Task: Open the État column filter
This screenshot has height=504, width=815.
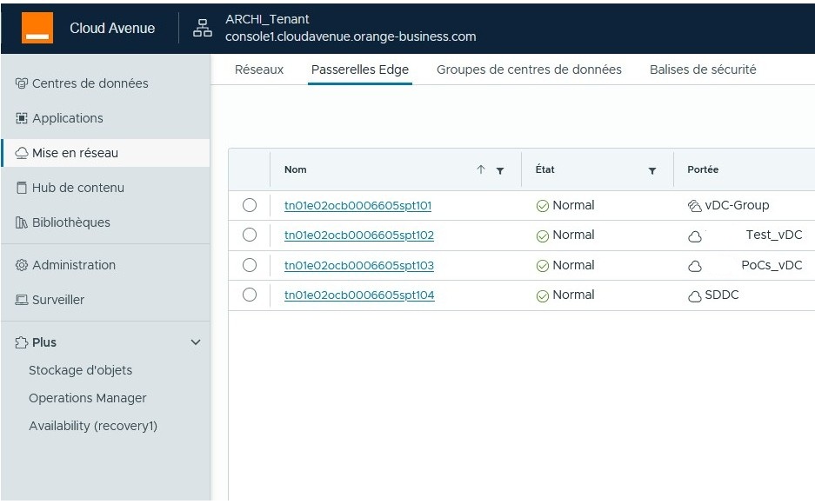Action: click(x=652, y=170)
